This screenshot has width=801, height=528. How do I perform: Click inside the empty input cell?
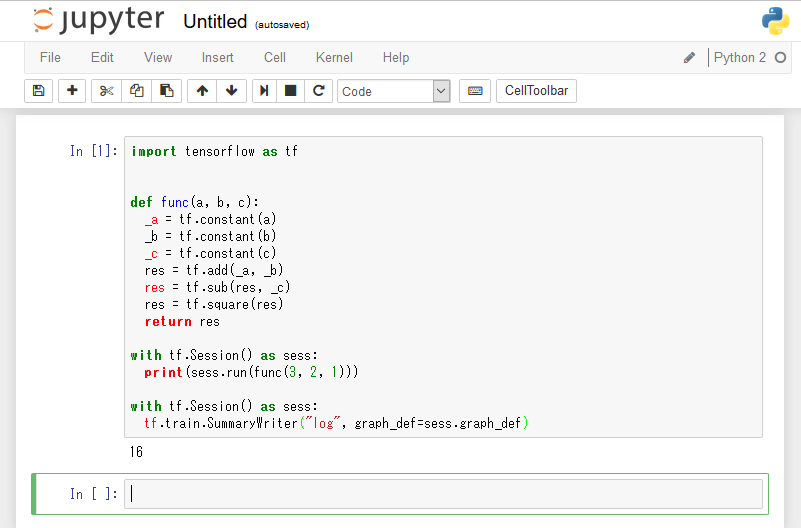click(443, 493)
